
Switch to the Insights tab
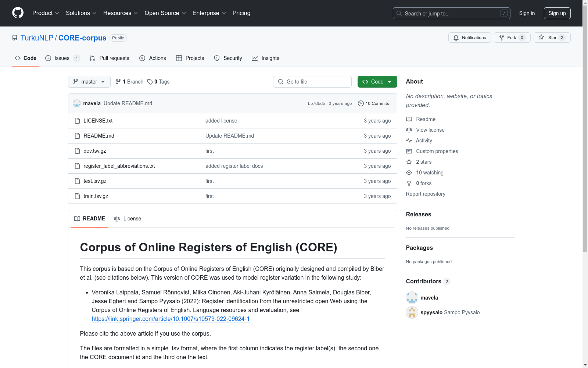[x=265, y=58]
